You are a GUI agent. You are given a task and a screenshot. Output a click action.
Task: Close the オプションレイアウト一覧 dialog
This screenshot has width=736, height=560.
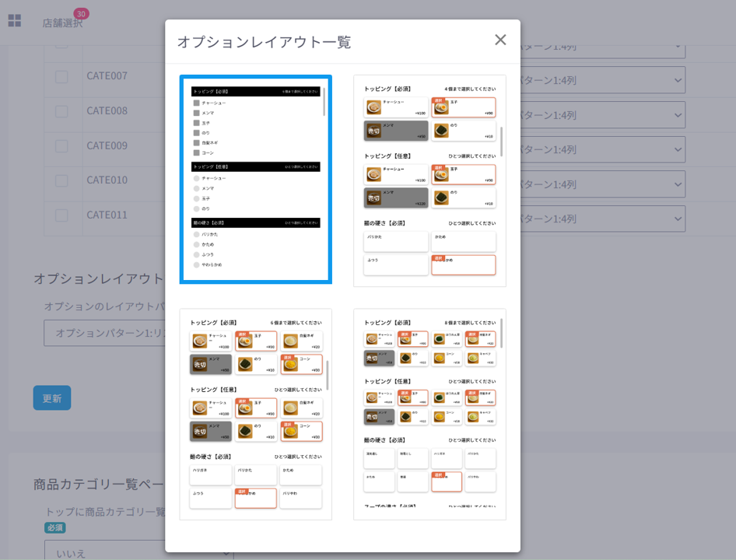point(500,40)
